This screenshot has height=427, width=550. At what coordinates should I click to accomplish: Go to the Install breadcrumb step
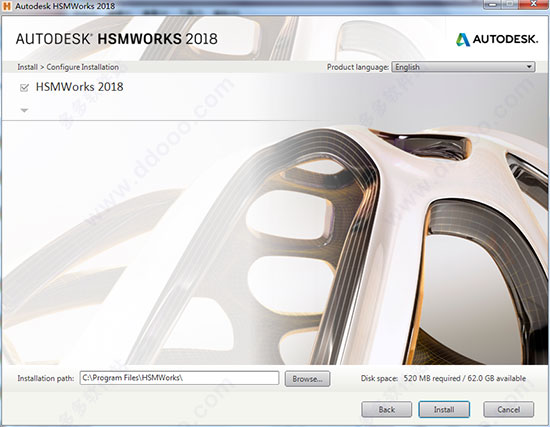pos(27,67)
